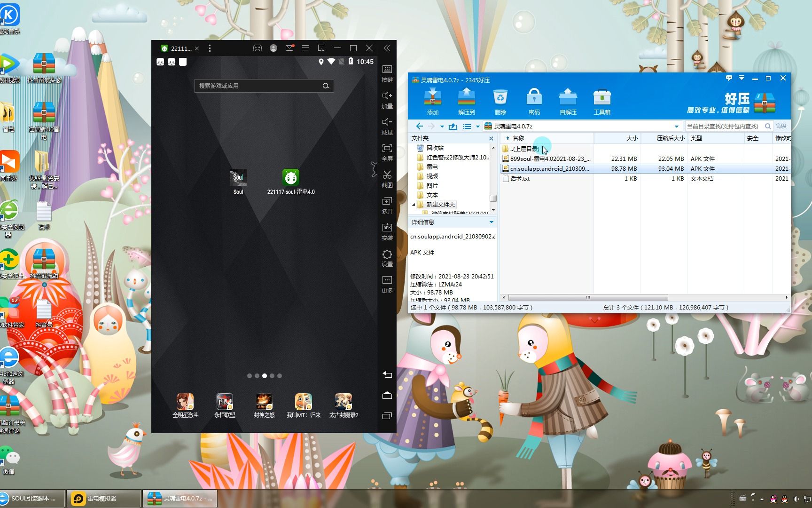Sort by the 名称 column header

pyautogui.click(x=547, y=138)
